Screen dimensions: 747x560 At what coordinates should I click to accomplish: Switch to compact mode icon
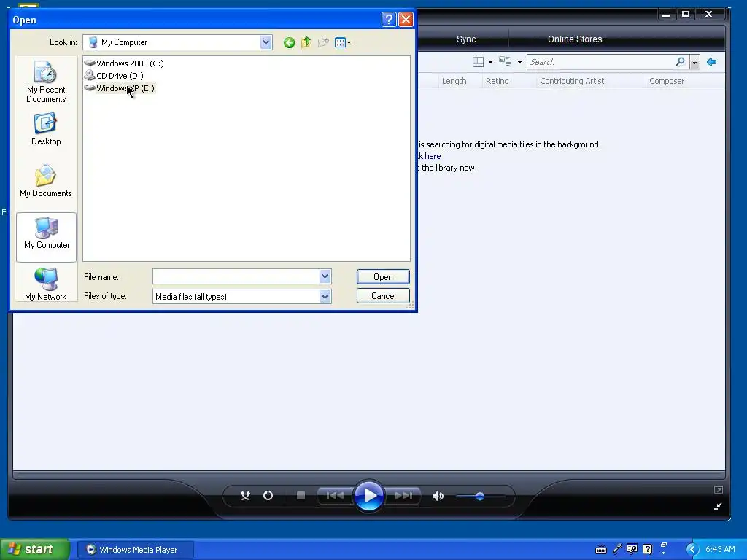718,506
